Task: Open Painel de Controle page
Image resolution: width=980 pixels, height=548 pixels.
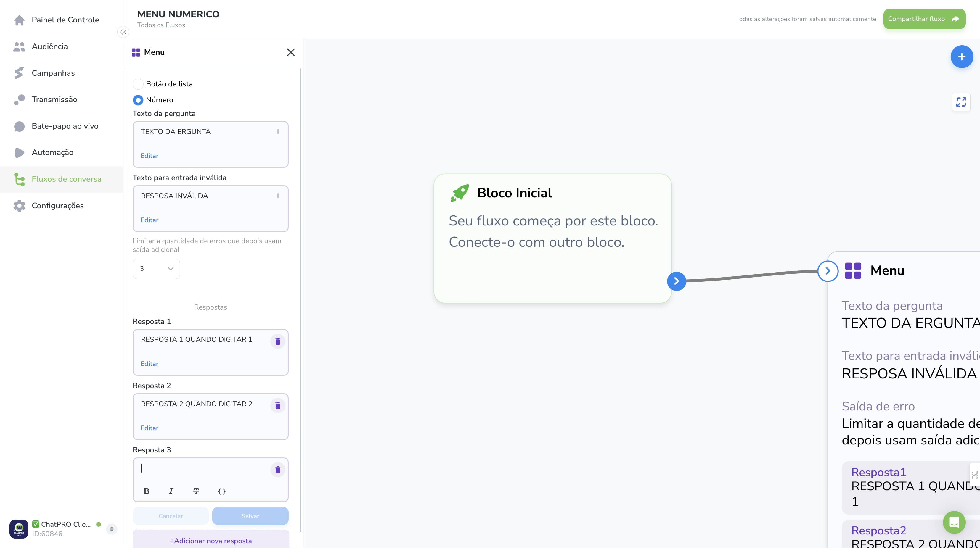Action: tap(65, 20)
